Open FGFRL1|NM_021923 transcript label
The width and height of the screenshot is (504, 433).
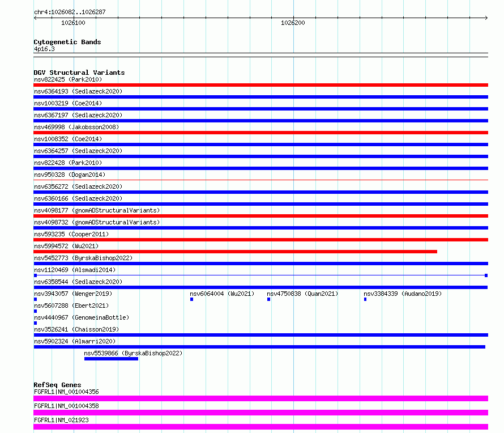61,420
